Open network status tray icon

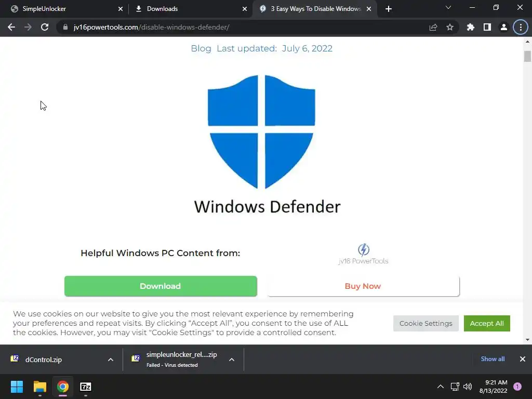[x=455, y=387]
